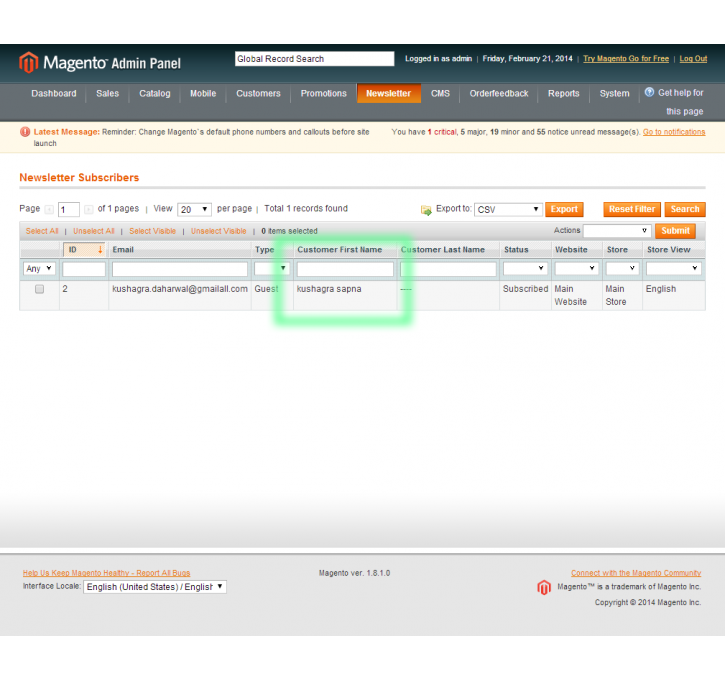Open the CMS menu
Viewport: 725px width, 680px height.
(x=440, y=93)
